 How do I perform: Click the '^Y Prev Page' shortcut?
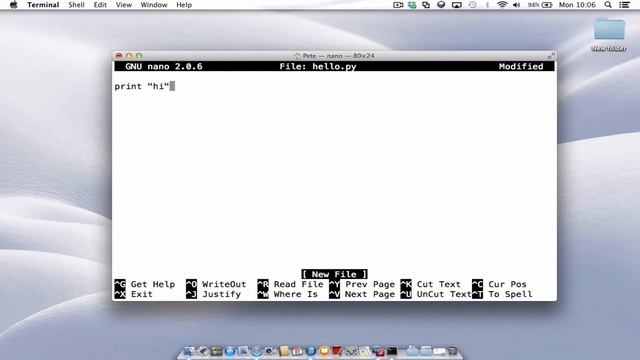pyautogui.click(x=362, y=284)
